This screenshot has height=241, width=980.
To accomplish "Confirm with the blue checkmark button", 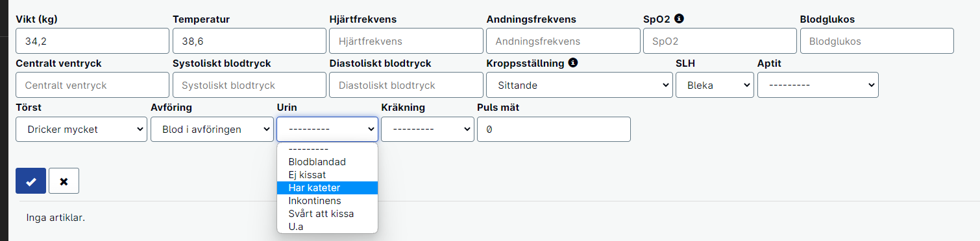I will tap(31, 181).
